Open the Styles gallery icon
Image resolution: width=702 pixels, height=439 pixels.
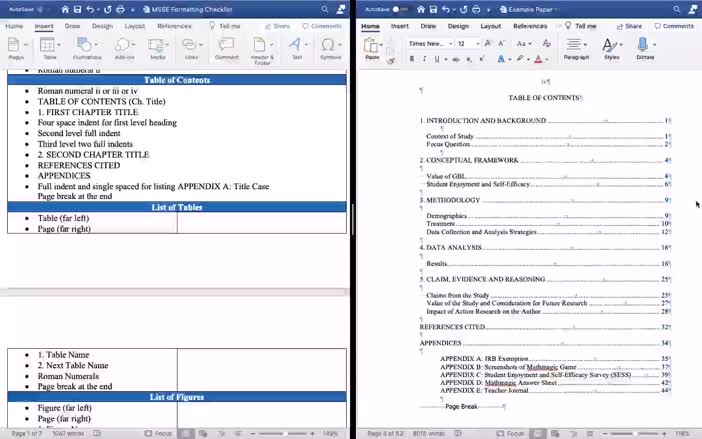pyautogui.click(x=611, y=46)
